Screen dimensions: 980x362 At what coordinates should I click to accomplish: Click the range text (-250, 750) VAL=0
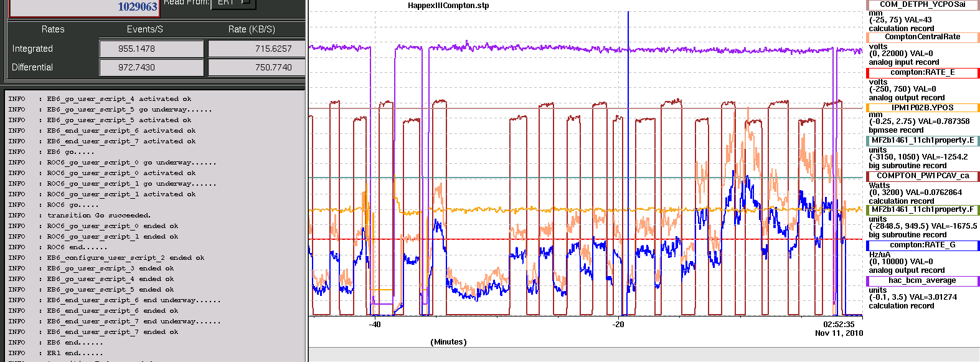click(903, 89)
